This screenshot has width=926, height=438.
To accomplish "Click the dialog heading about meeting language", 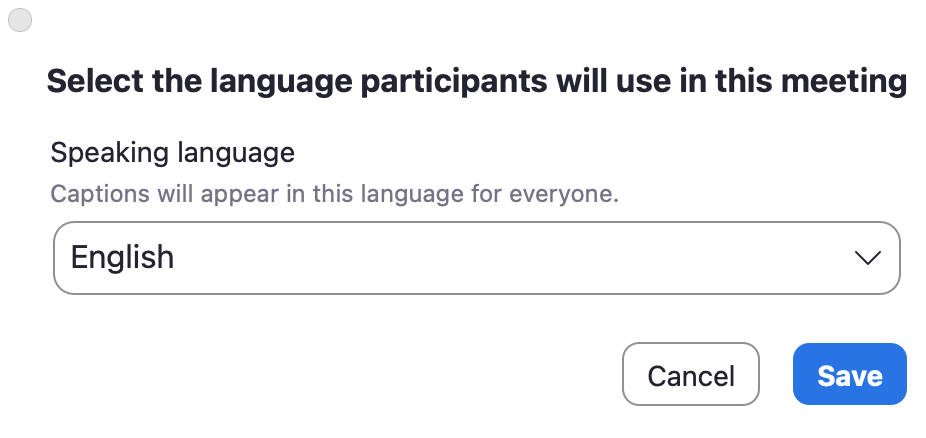I will (476, 81).
